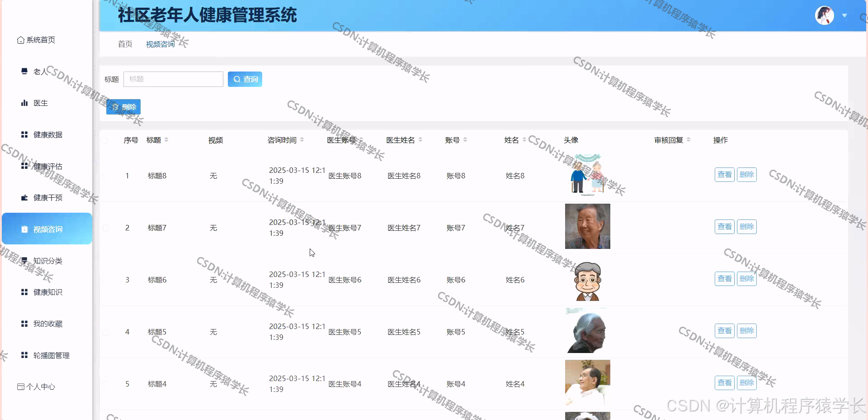Go to 首页 breadcrumb link
The width and height of the screenshot is (868, 420).
click(125, 44)
